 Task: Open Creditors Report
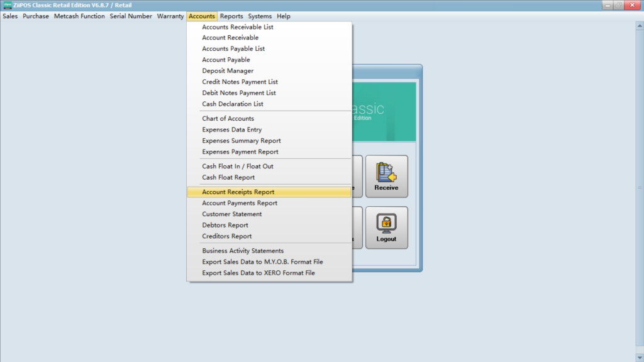click(x=269, y=236)
